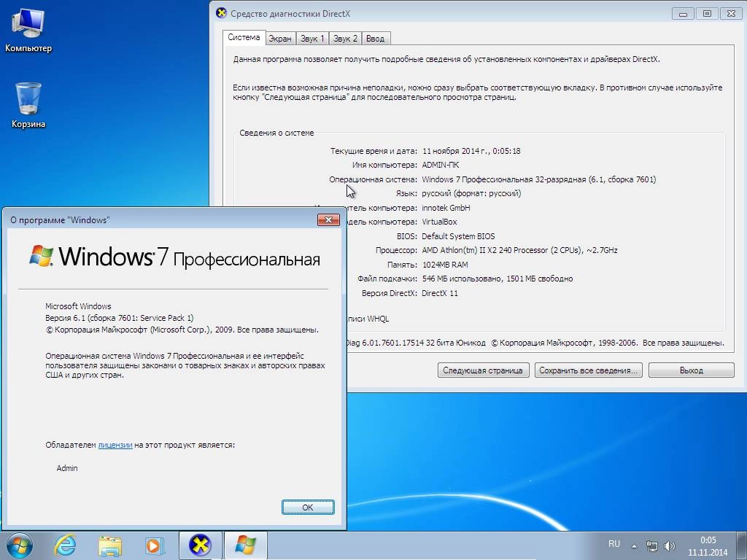The width and height of the screenshot is (747, 560).
Task: Open the лицензии link
Action: pos(115,445)
